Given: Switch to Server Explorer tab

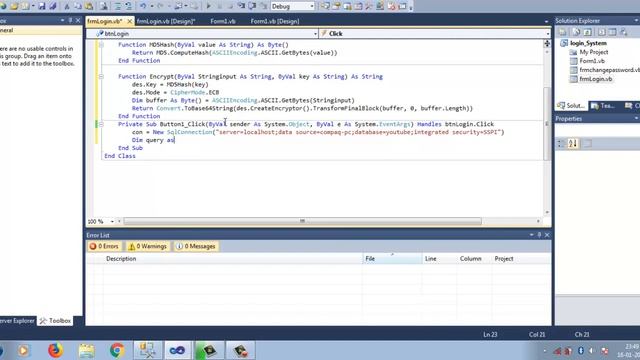Looking at the screenshot, I should click(x=17, y=321).
